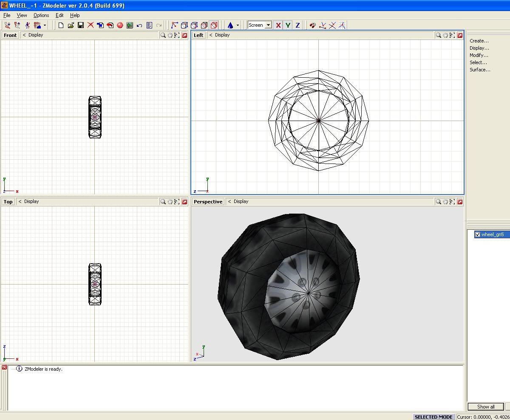
Task: Click the Undo arrow icon
Action: click(x=139, y=25)
